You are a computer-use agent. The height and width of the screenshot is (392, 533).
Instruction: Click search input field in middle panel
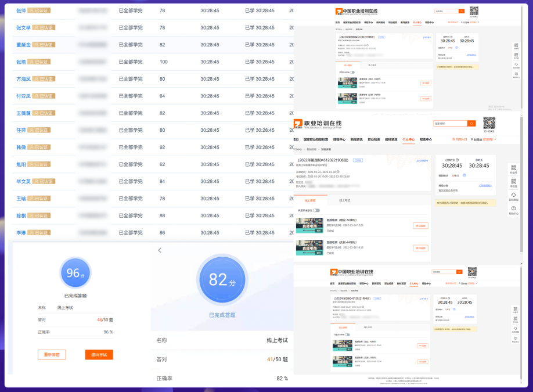click(x=450, y=124)
